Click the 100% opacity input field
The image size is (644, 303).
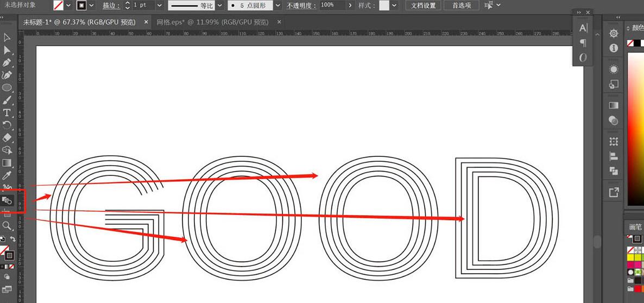(x=332, y=5)
